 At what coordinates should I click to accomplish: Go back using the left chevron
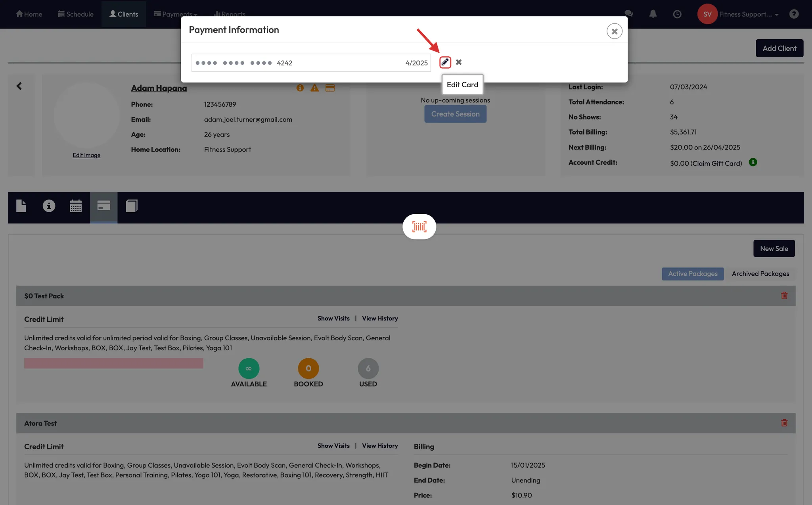[19, 86]
